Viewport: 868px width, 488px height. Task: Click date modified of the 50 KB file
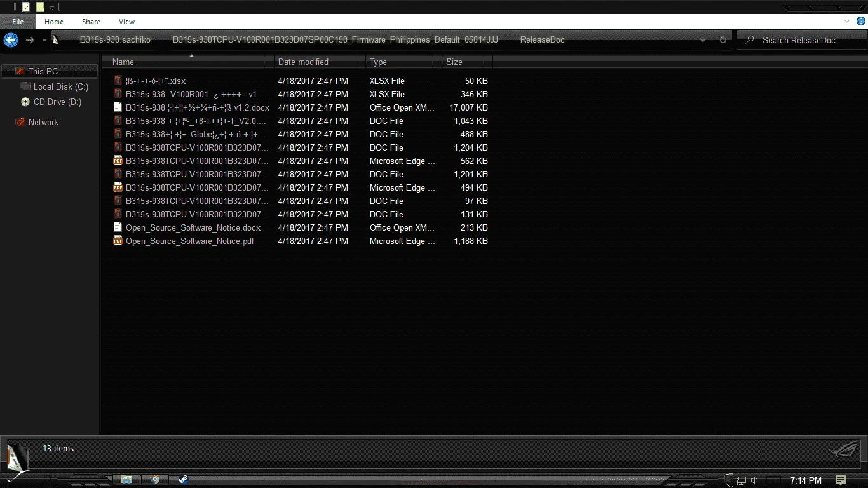[x=313, y=81]
